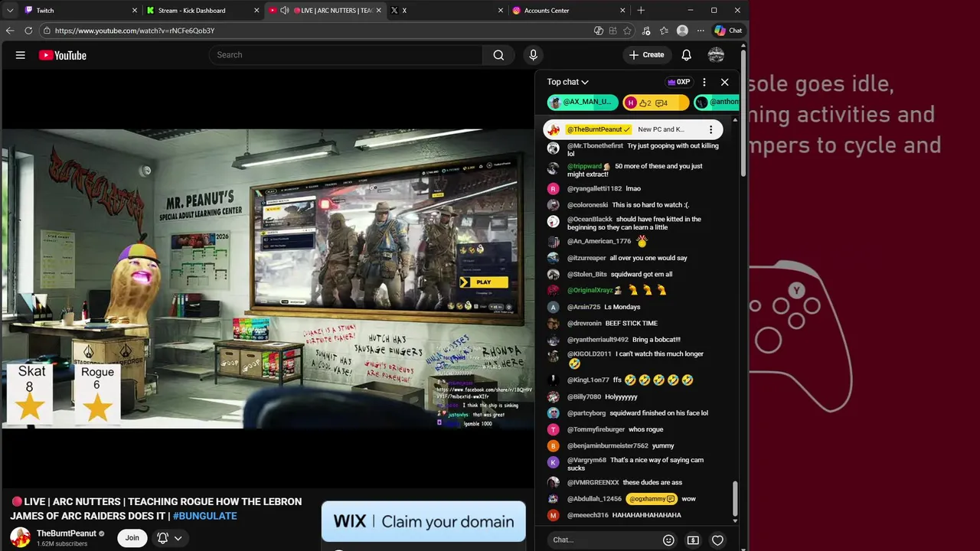
Task: Open the emoji picker in chat
Action: click(x=668, y=540)
